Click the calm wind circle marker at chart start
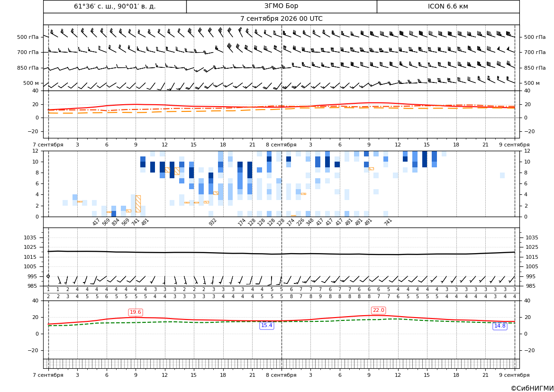This screenshot has height=392, width=554. click(48, 276)
